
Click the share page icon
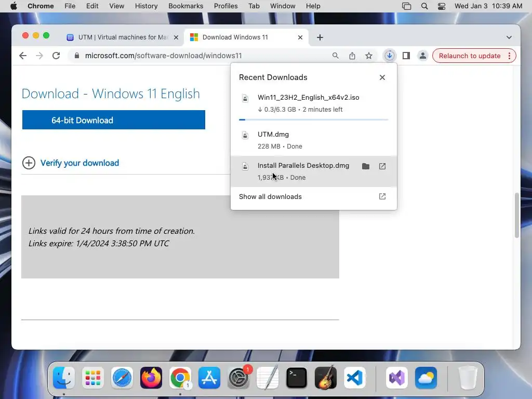tap(352, 56)
